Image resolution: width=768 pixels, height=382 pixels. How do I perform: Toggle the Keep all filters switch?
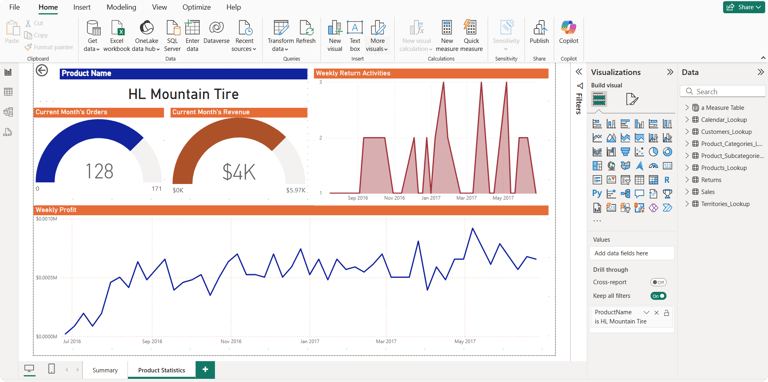pyautogui.click(x=658, y=296)
